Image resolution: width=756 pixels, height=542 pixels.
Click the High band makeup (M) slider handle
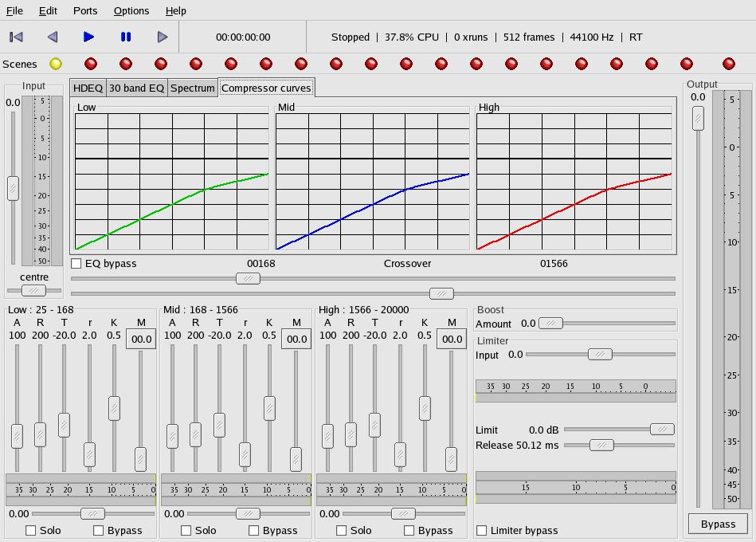[x=451, y=459]
